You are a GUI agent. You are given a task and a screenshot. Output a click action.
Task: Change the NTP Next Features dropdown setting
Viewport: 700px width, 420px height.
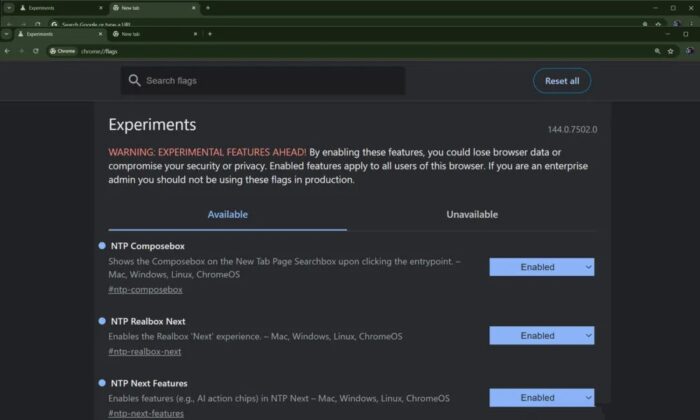click(541, 397)
